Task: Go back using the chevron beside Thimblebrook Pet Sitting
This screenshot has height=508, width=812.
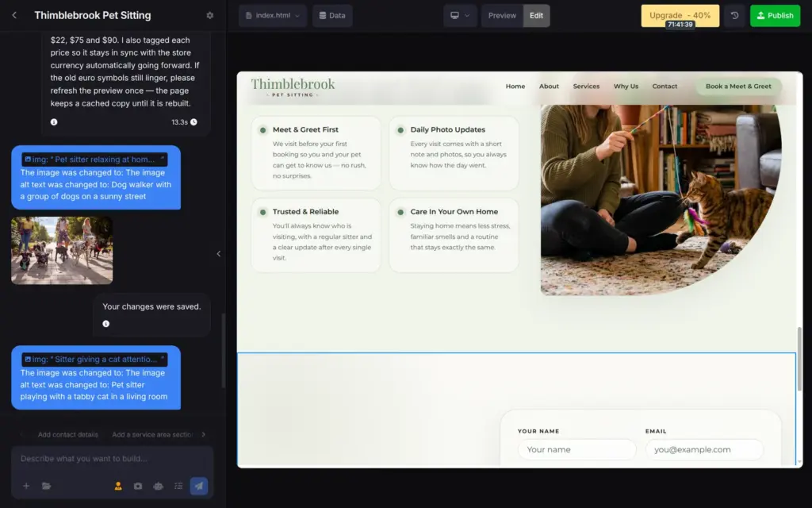Action: click(14, 16)
